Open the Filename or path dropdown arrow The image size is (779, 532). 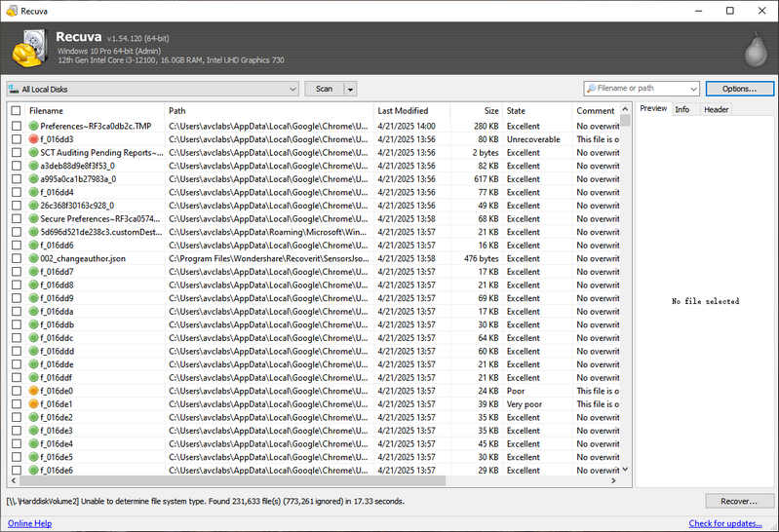tap(692, 89)
